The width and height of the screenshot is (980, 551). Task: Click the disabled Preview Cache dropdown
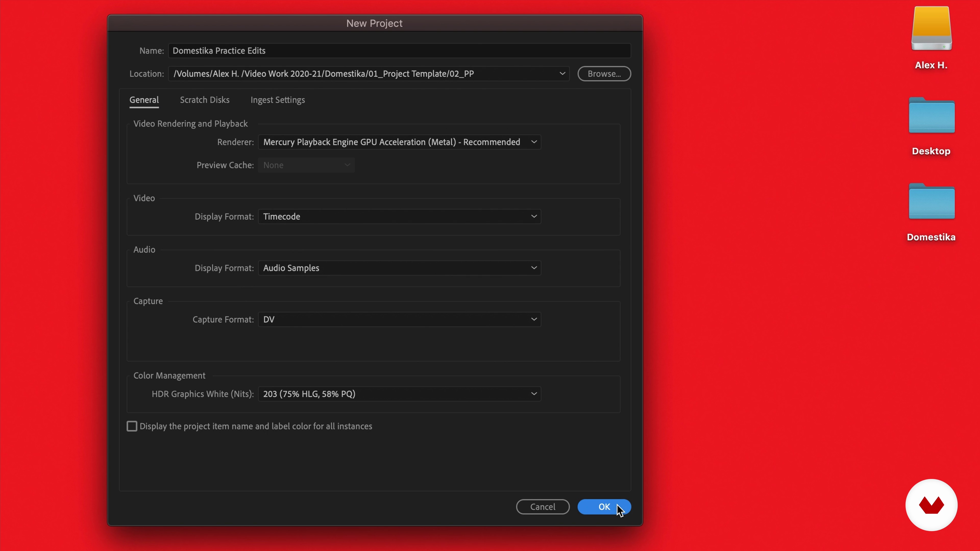pyautogui.click(x=306, y=165)
